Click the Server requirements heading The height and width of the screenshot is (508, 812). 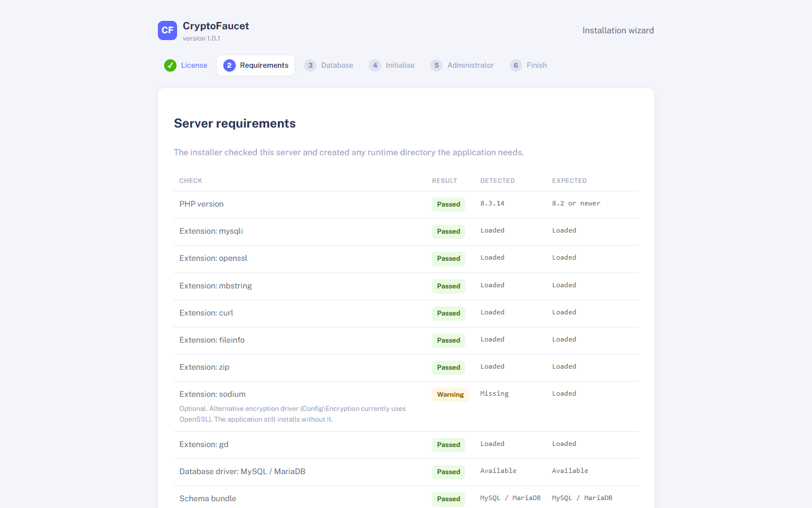[235, 124]
